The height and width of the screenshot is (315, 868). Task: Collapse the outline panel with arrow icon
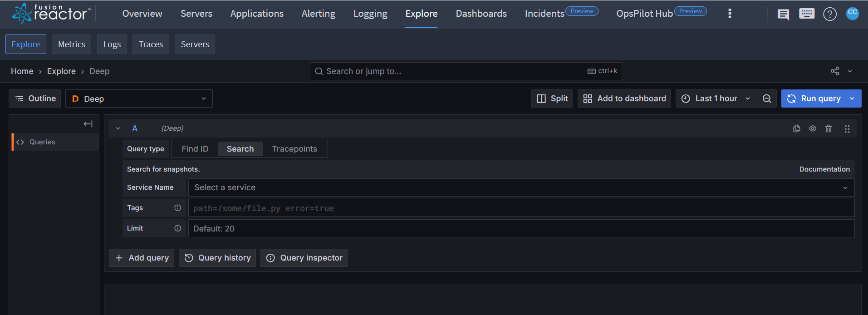click(88, 124)
